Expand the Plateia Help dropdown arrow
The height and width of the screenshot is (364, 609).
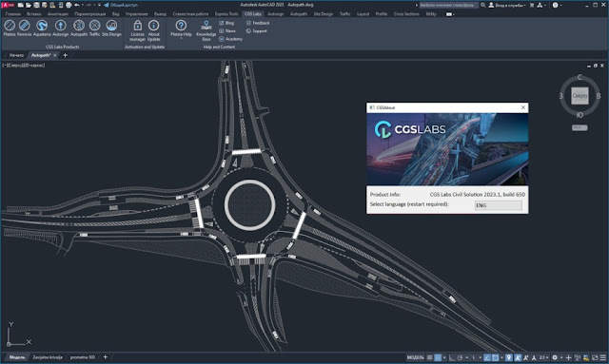[181, 39]
